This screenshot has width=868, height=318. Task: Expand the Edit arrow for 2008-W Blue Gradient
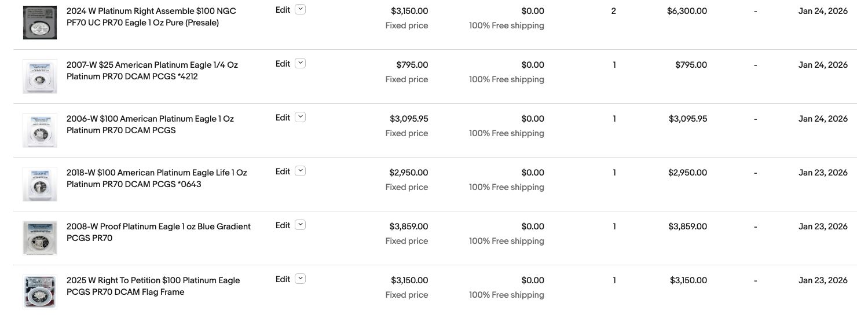[x=300, y=225]
